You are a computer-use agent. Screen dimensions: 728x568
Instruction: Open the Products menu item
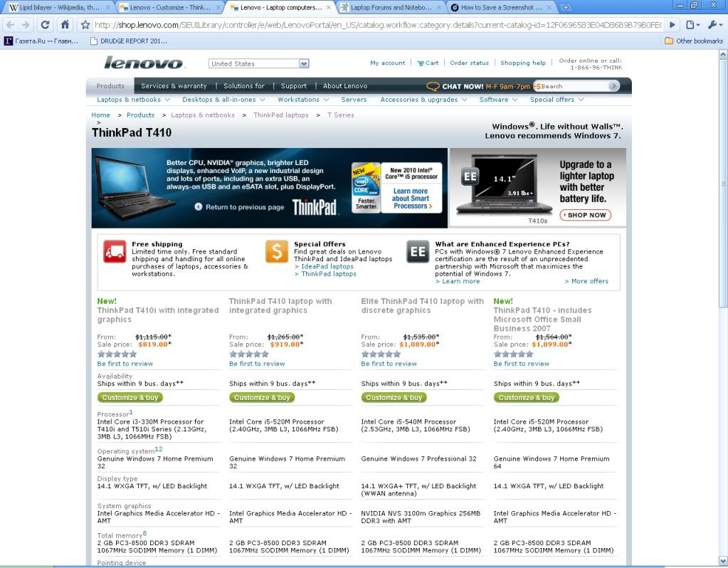coord(110,86)
